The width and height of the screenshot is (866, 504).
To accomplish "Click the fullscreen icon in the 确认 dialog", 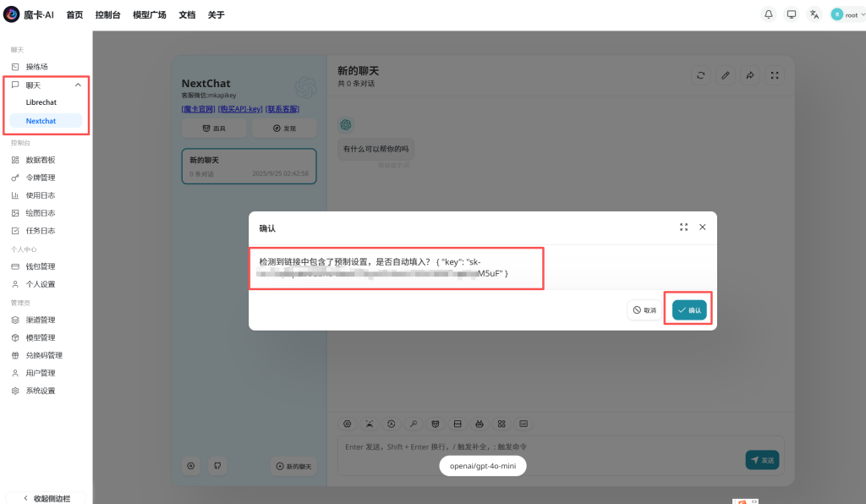I will 683,227.
